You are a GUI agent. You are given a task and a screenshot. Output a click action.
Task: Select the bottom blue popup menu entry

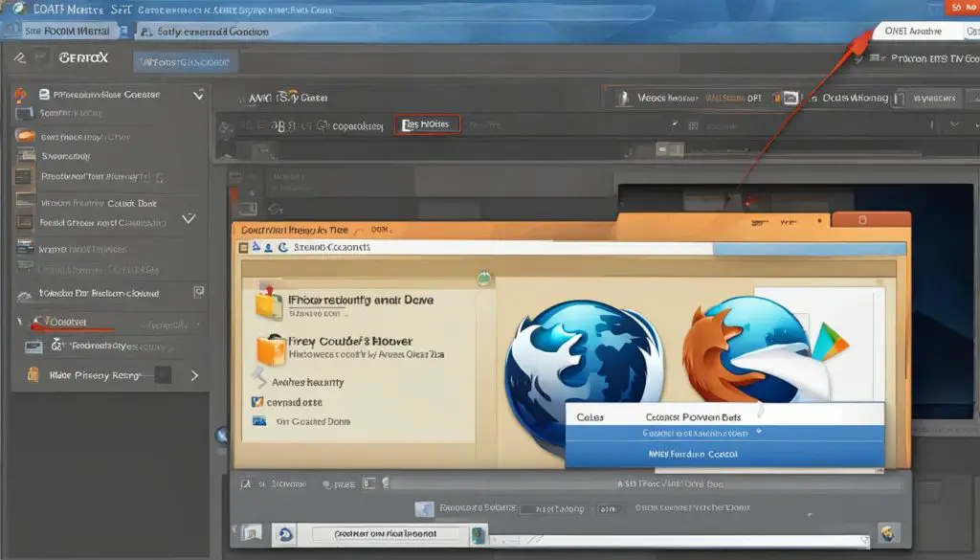[x=725, y=455]
